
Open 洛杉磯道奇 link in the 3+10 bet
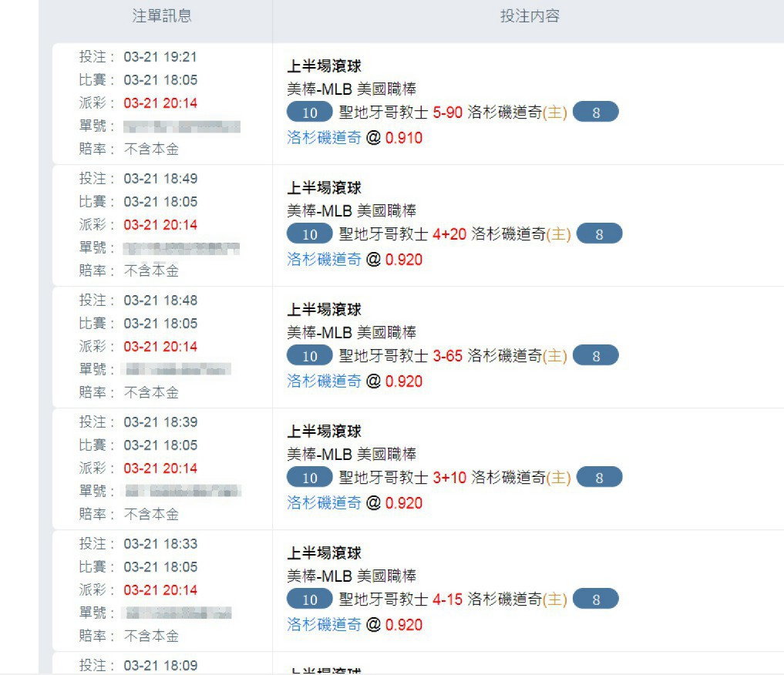[x=324, y=502]
